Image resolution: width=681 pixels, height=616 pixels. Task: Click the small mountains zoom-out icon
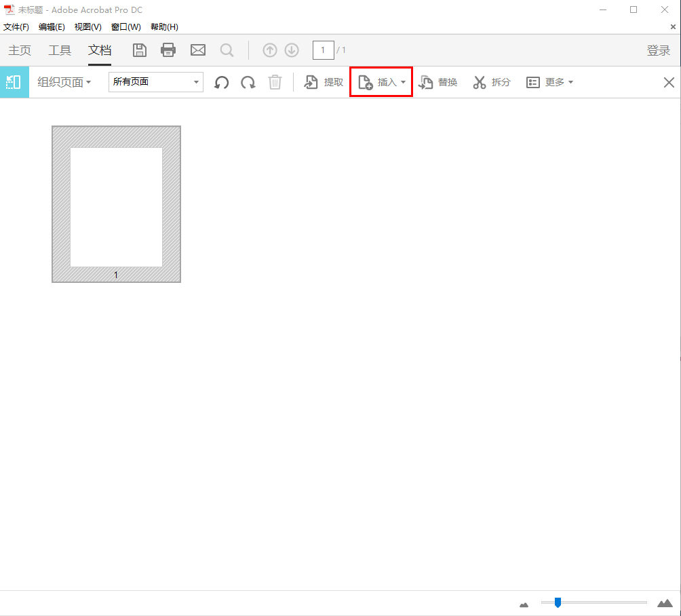pos(524,604)
